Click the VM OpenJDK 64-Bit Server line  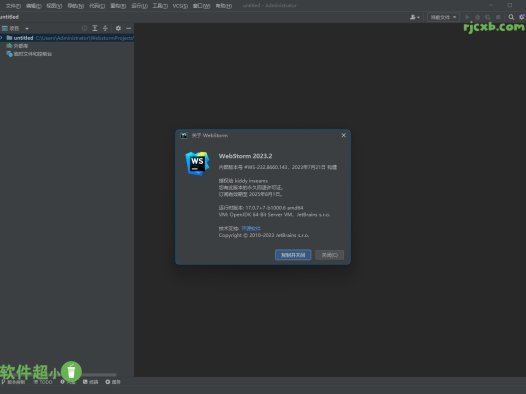click(274, 215)
